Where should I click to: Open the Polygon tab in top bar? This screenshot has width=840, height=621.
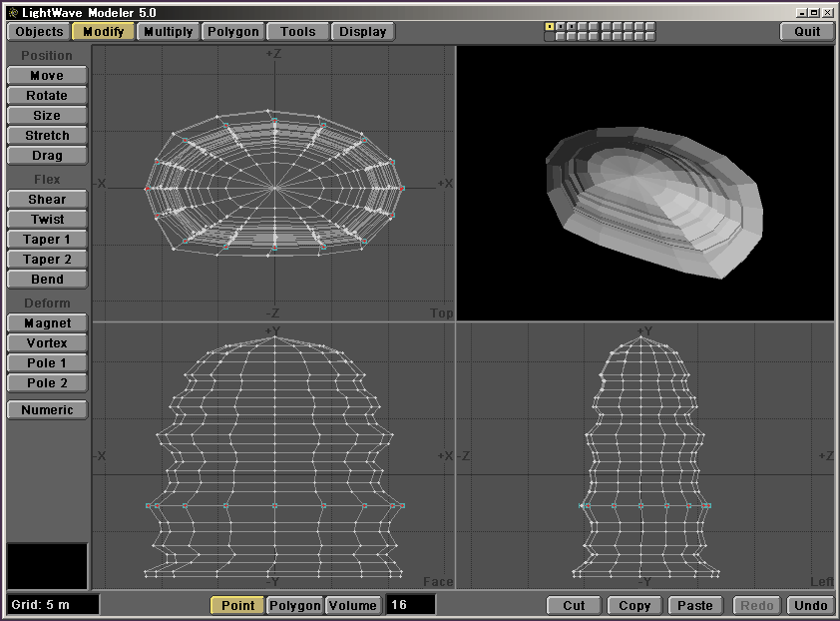click(232, 31)
